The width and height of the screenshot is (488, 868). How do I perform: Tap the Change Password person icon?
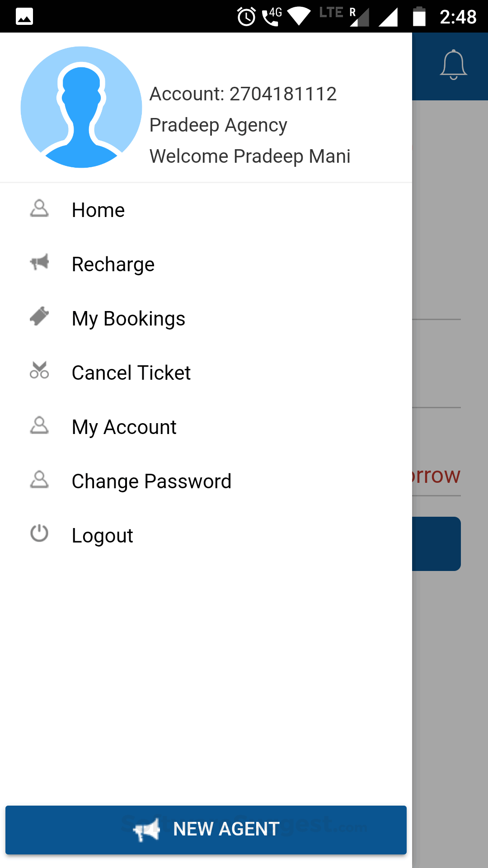(x=39, y=480)
